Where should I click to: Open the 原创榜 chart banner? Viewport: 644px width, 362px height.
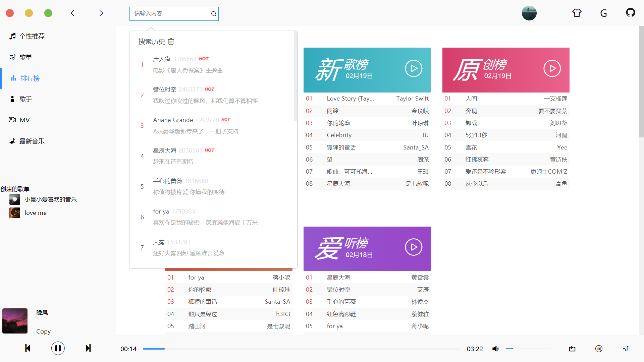(506, 70)
